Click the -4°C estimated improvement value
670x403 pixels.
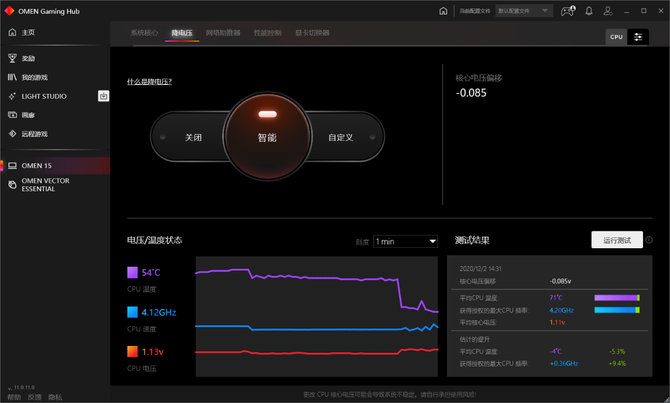555,351
